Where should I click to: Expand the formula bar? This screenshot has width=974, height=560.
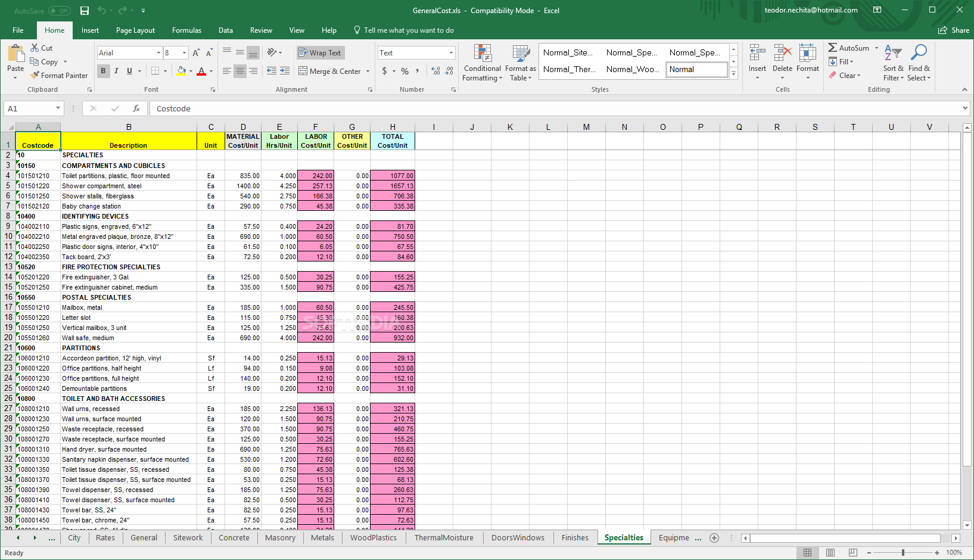point(965,108)
